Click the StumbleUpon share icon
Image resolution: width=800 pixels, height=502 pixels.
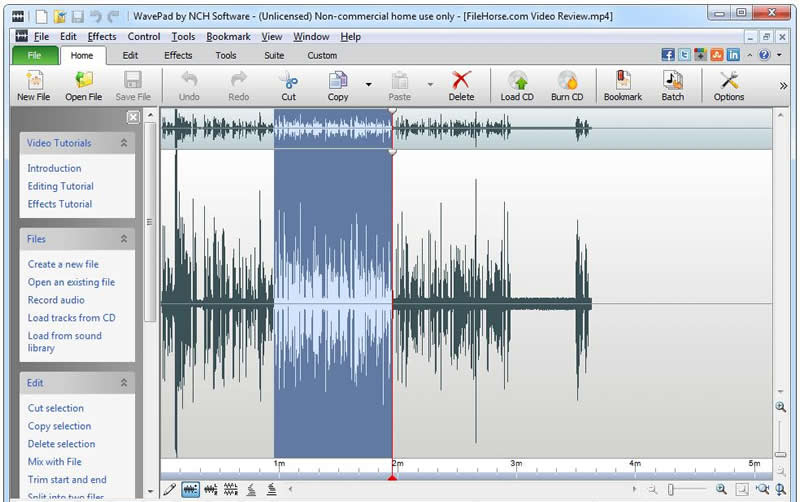click(x=717, y=55)
